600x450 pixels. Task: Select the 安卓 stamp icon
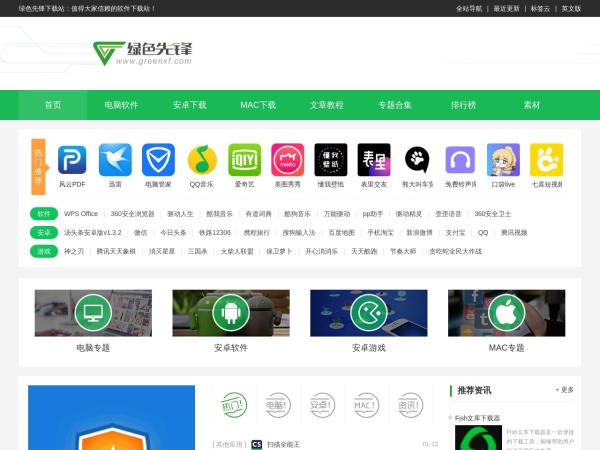pos(322,405)
